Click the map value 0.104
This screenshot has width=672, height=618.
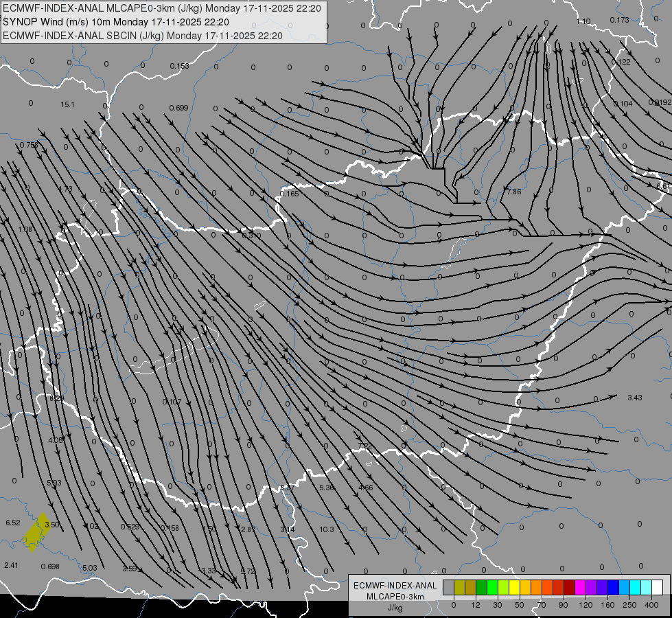pyautogui.click(x=623, y=104)
